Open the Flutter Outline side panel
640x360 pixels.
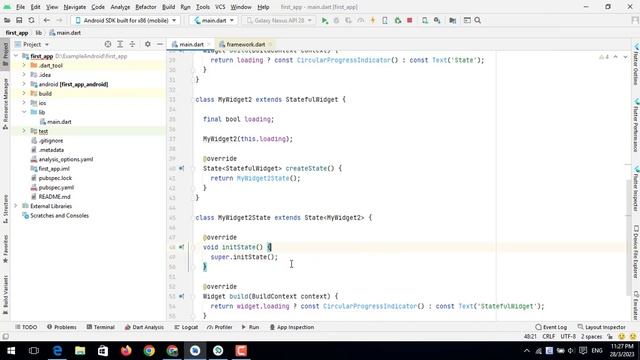(x=636, y=65)
